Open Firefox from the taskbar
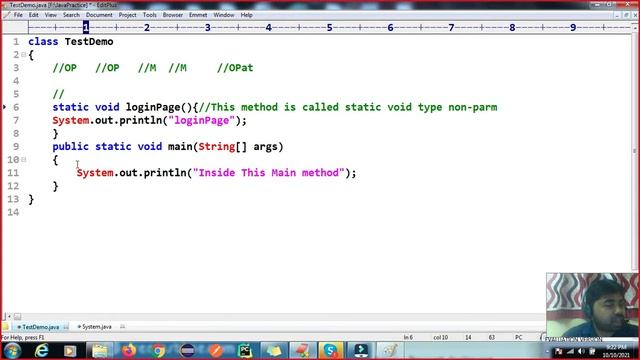Image resolution: width=640 pixels, height=360 pixels. tap(129, 351)
